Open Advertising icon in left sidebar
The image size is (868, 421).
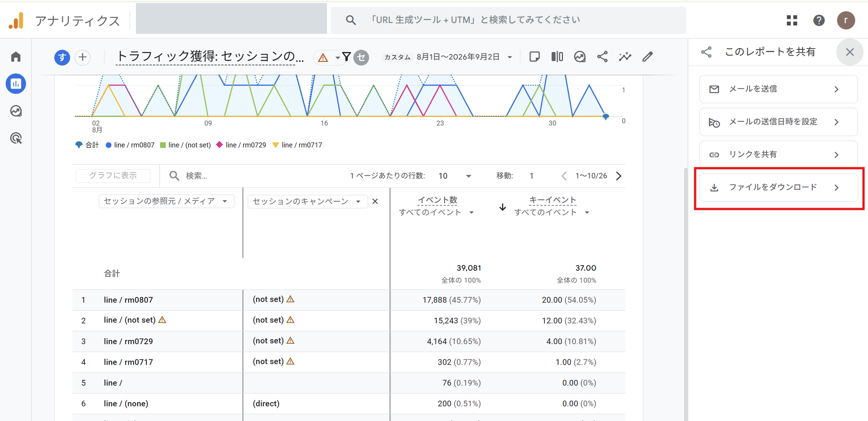(16, 138)
